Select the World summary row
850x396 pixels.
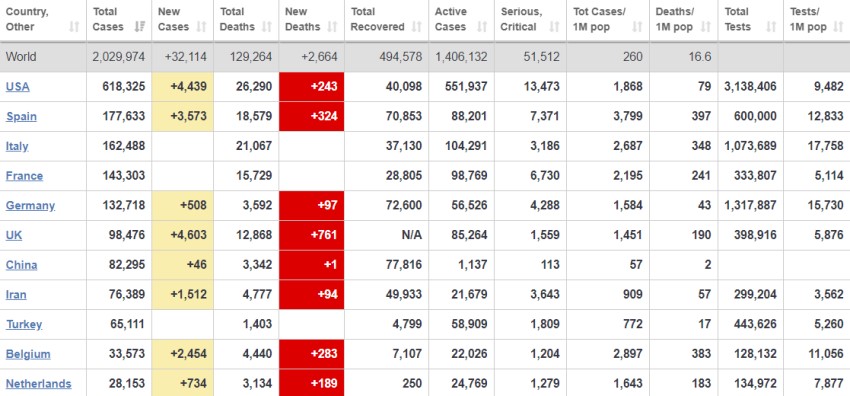point(425,57)
